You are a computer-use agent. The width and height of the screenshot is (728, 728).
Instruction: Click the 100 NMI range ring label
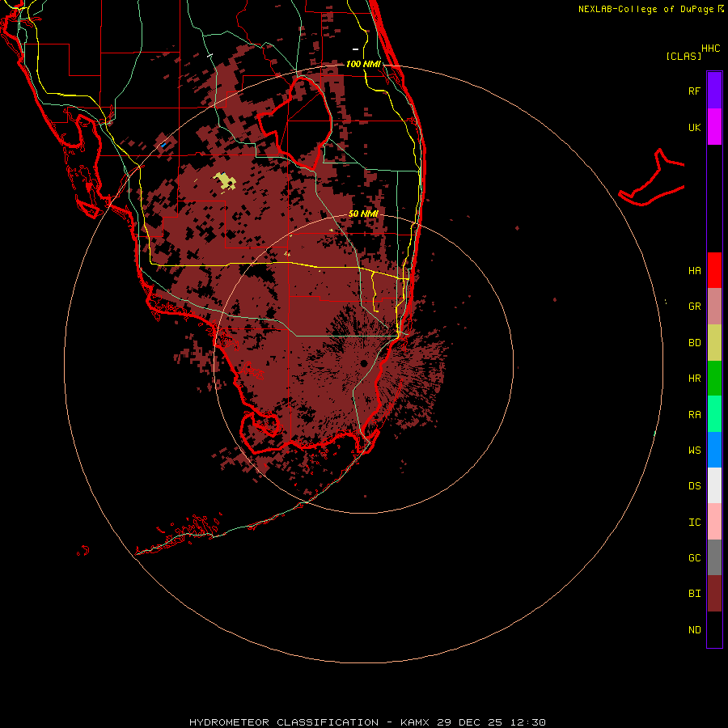click(363, 64)
